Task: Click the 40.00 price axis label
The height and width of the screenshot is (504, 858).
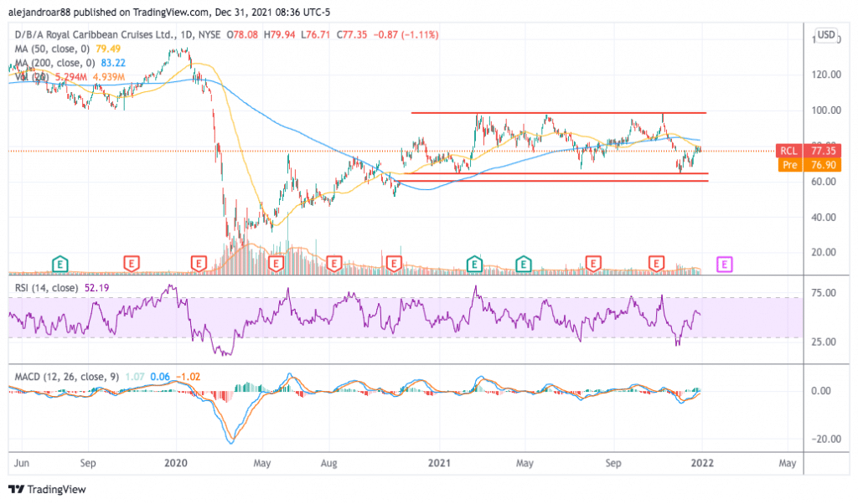Action: tap(823, 218)
